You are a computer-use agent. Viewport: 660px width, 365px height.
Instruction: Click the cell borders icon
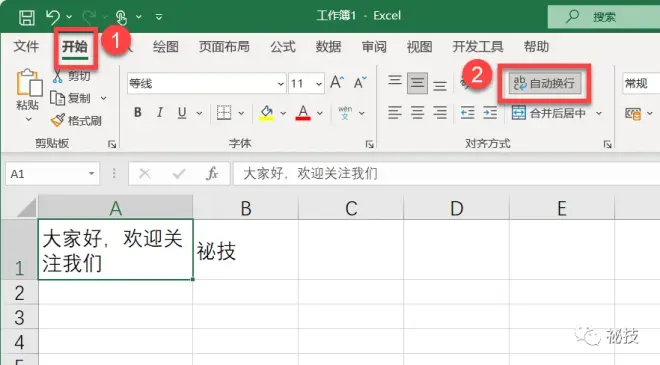(224, 112)
